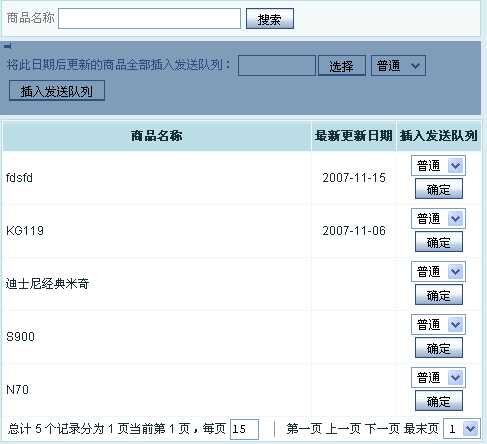Click the per-page count field showing 15
487x444 pixels.
244,429
